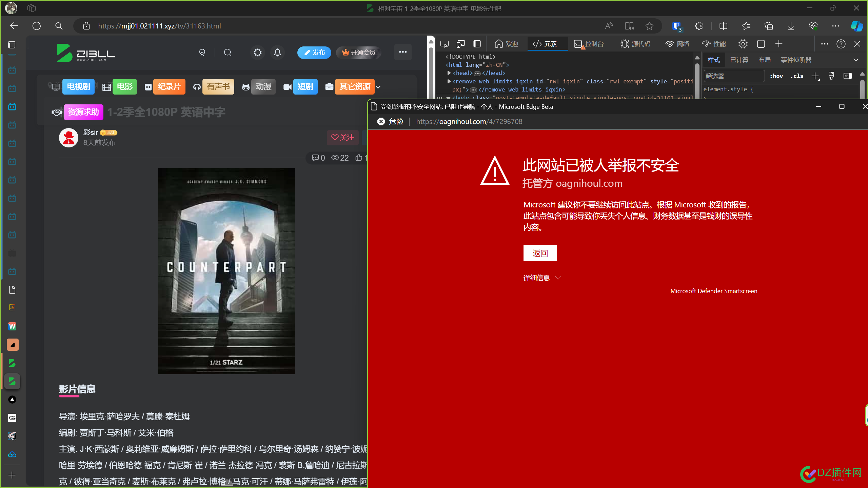Open the 动漫 category
The image size is (868, 488).
[x=263, y=87]
